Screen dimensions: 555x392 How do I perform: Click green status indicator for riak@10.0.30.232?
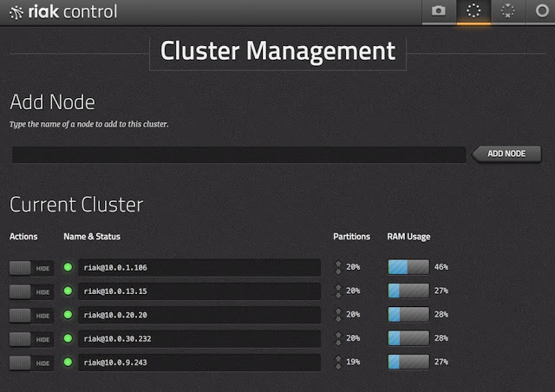[x=68, y=338]
